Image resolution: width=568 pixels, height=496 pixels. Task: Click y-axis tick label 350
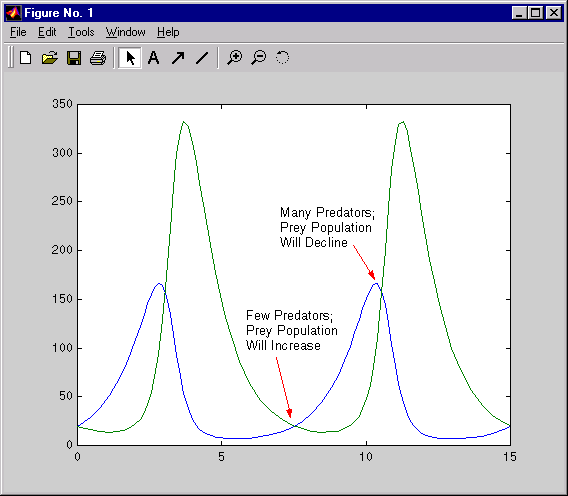[x=62, y=104]
